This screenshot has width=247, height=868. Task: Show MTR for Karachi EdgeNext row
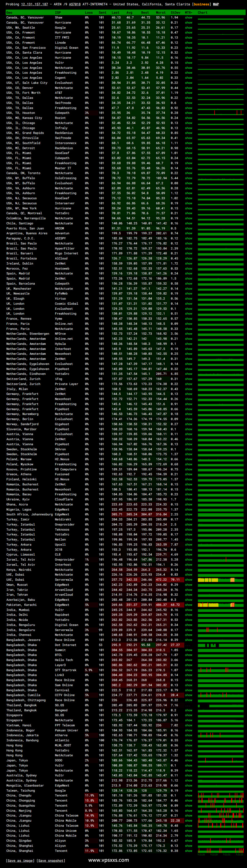click(188, 605)
